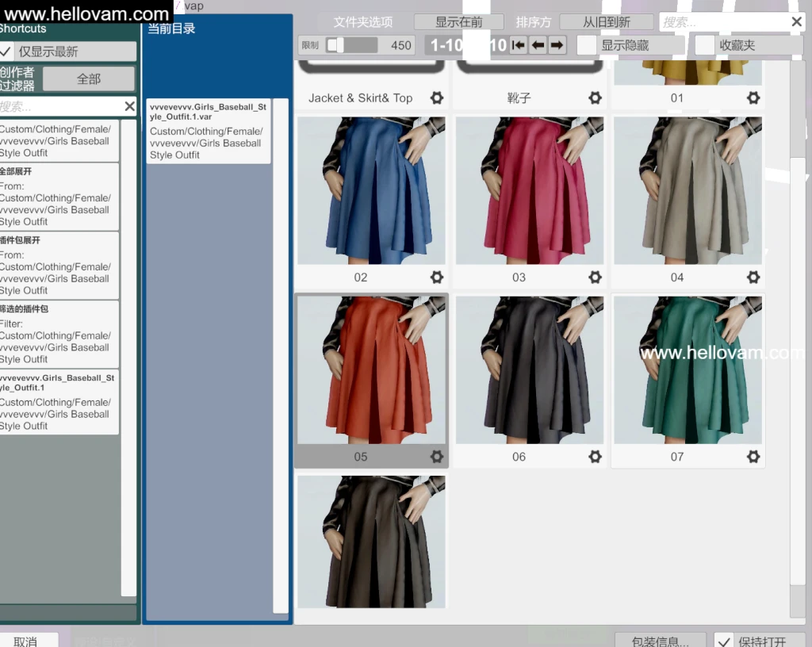Open gear settings for preset 02

pyautogui.click(x=436, y=278)
